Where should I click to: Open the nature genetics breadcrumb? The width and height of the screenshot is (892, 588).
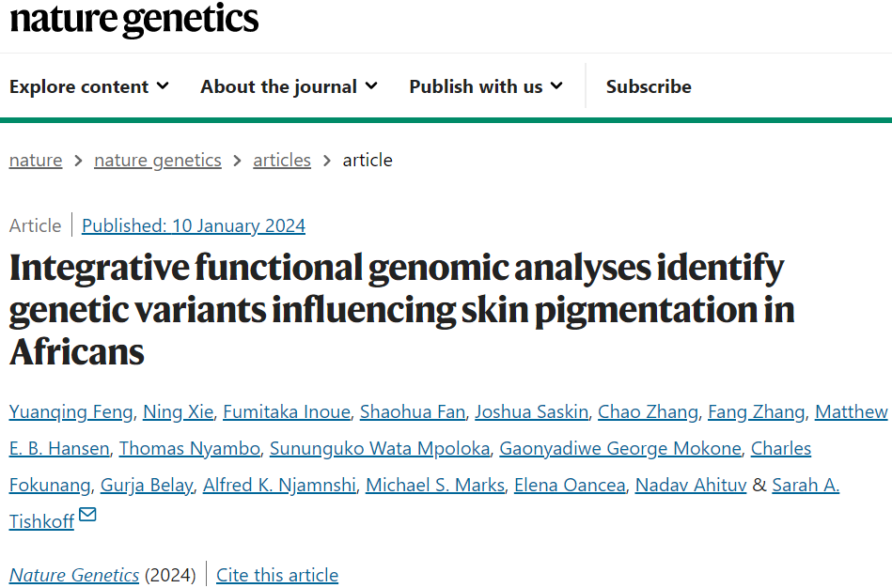158,160
